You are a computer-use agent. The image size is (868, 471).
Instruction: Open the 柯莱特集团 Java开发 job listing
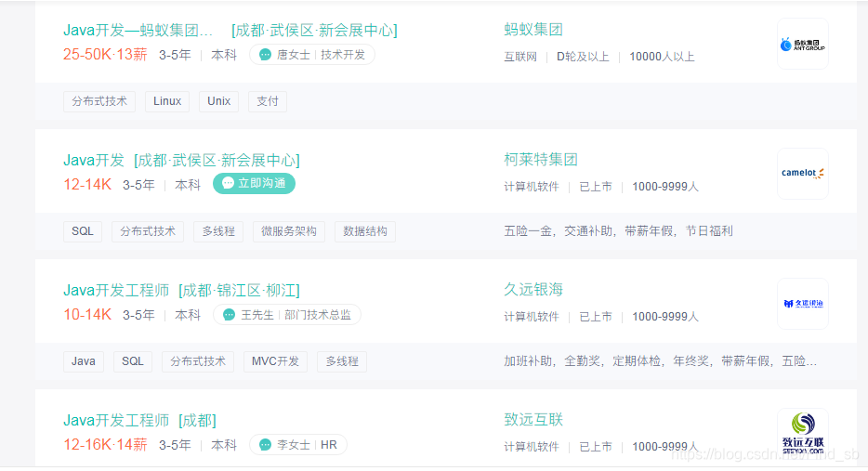point(93,160)
